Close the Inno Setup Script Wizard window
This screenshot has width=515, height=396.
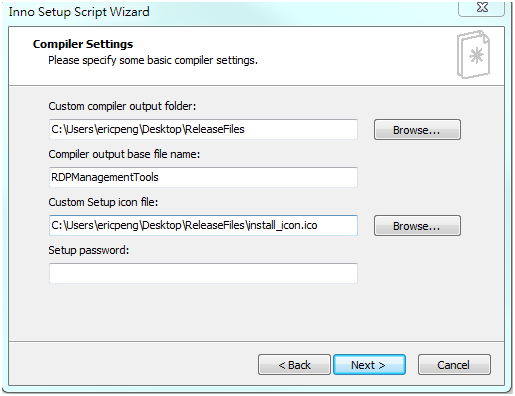(x=482, y=8)
